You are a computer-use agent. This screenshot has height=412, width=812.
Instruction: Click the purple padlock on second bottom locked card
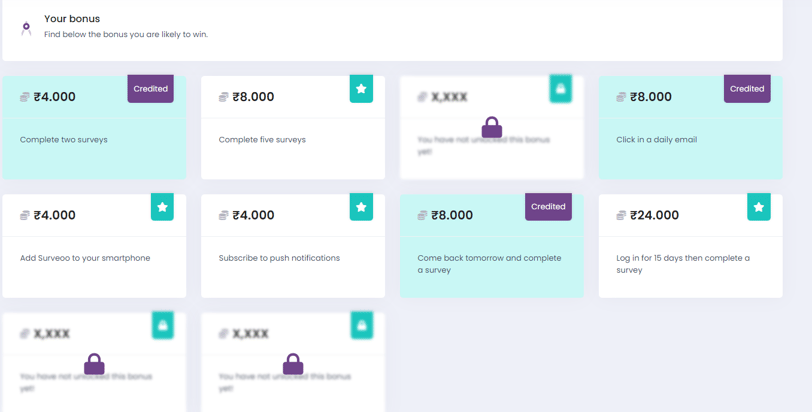293,364
